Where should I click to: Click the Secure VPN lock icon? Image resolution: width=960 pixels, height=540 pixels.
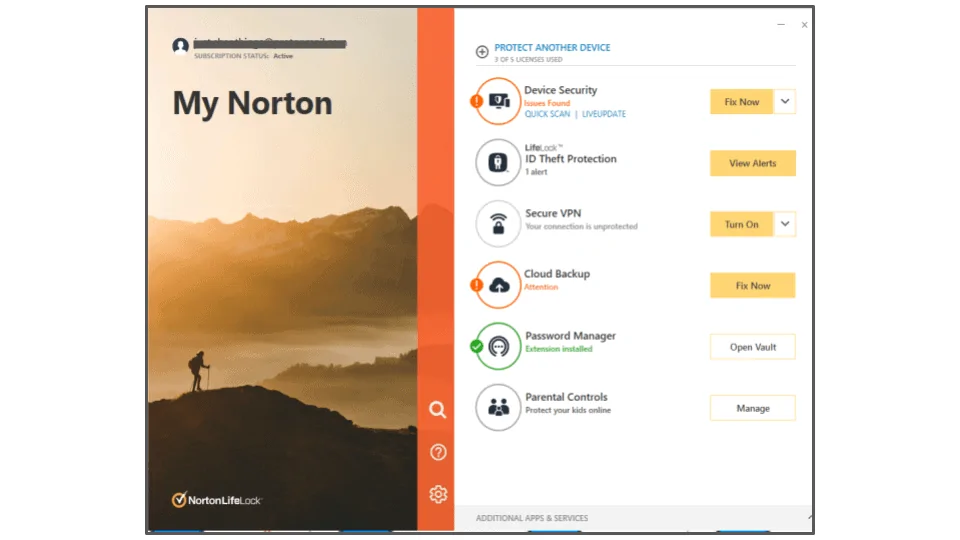point(498,223)
